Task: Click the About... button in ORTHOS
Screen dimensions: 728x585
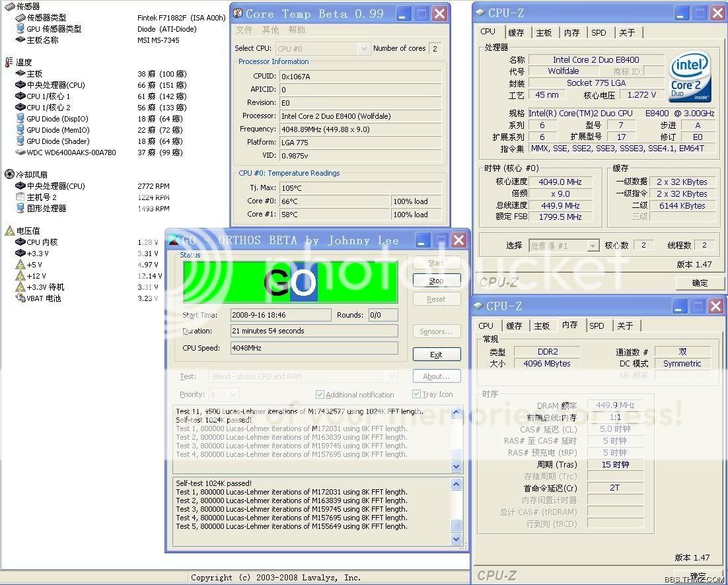Action: 436,376
